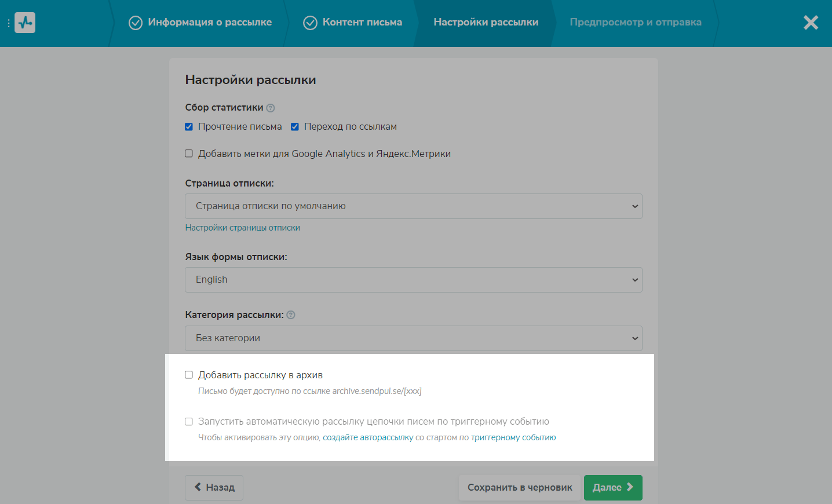
Task: Click checkmark icon of Информация о рассылке step
Action: coord(136,23)
